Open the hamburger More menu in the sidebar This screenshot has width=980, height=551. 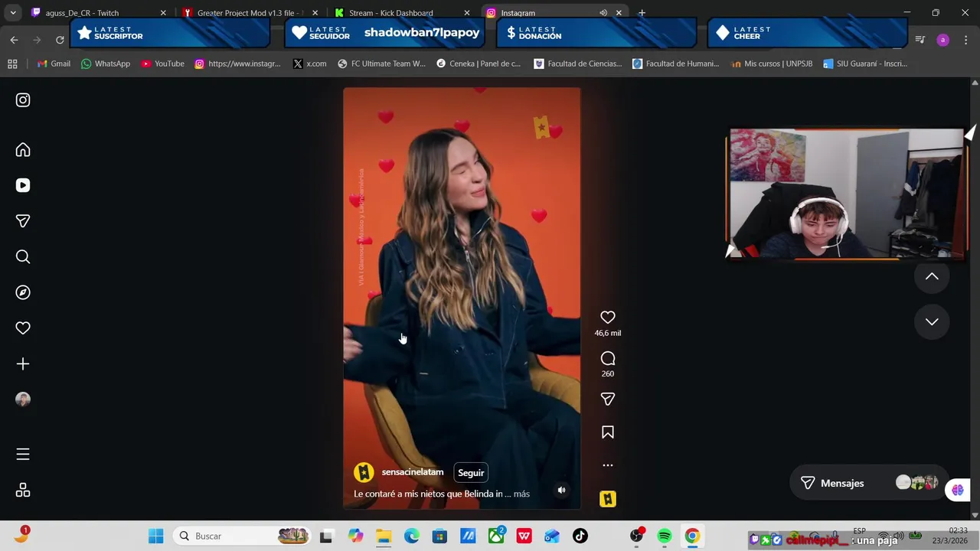[x=23, y=455]
